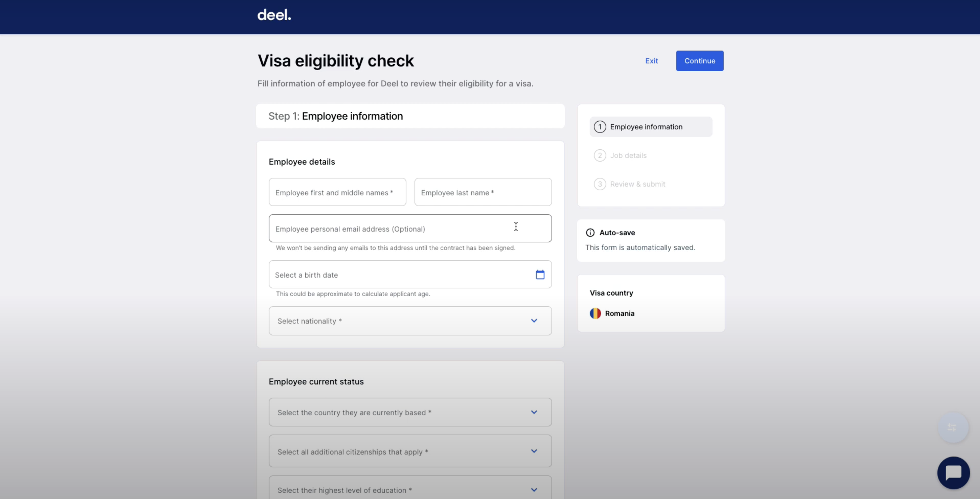
Task: Go to the Job details step
Action: [628, 155]
